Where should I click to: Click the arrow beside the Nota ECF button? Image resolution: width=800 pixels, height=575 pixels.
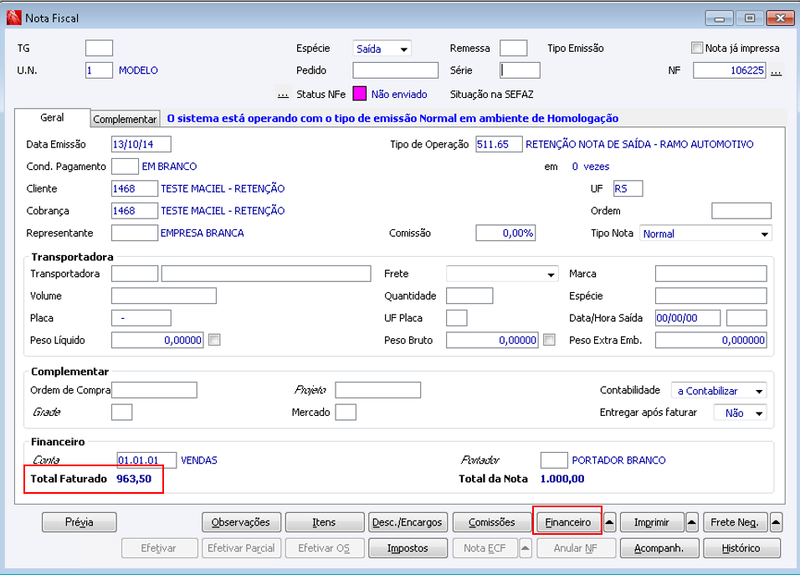coord(525,548)
